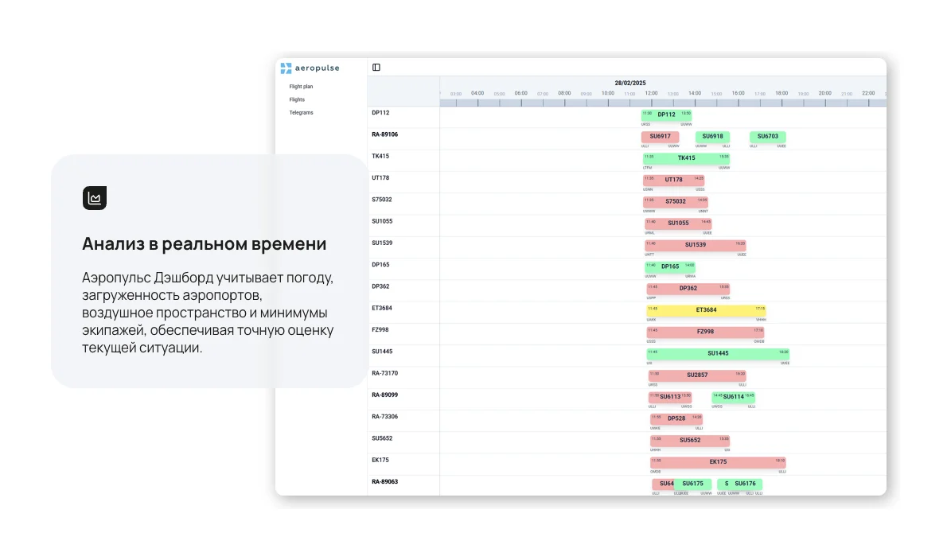Click the 22:00 mark on the timeline

coord(868,93)
